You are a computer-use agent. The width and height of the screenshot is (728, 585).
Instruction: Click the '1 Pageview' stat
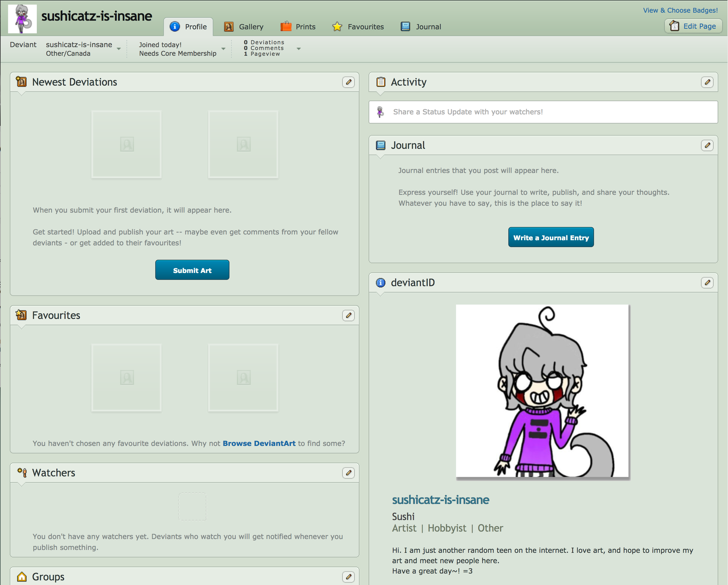click(262, 54)
